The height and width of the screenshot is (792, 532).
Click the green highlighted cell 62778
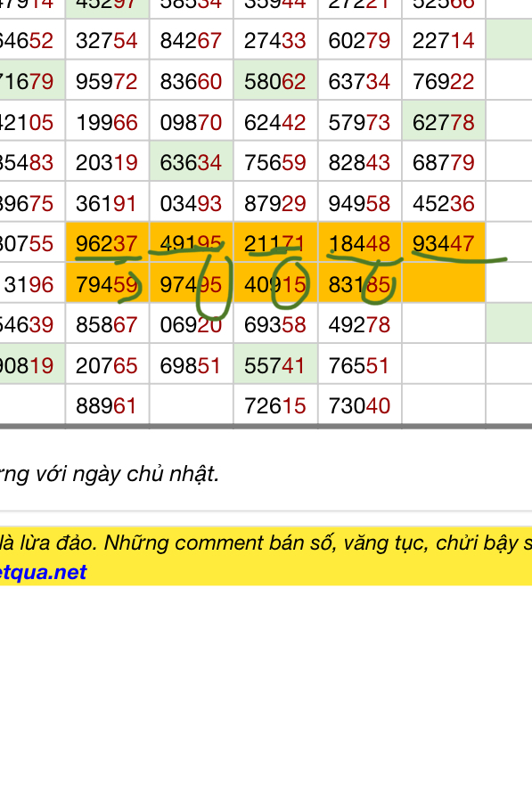coord(444,121)
